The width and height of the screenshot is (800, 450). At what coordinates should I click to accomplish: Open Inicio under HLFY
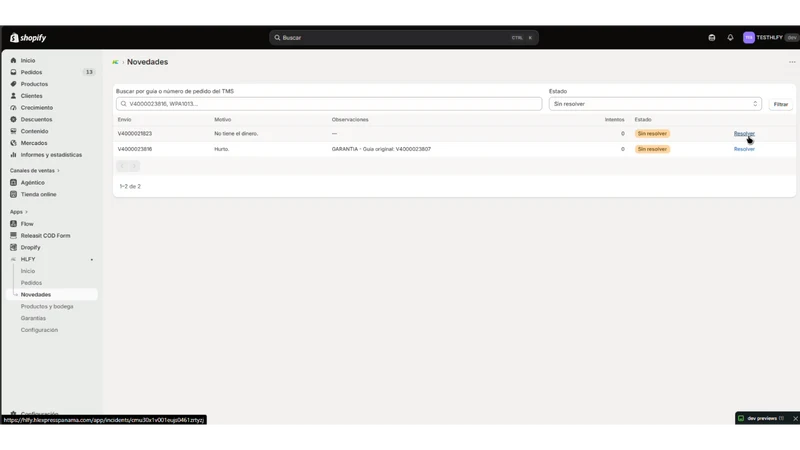point(28,271)
